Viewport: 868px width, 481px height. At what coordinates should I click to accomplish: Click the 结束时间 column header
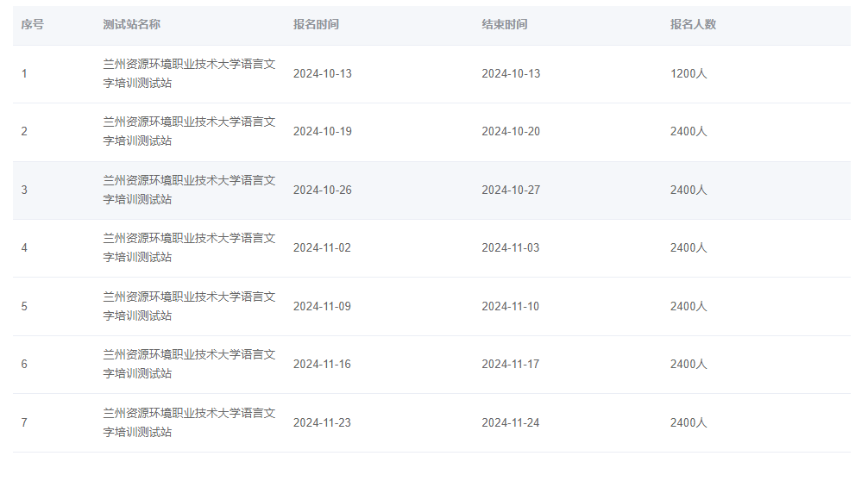coord(504,25)
